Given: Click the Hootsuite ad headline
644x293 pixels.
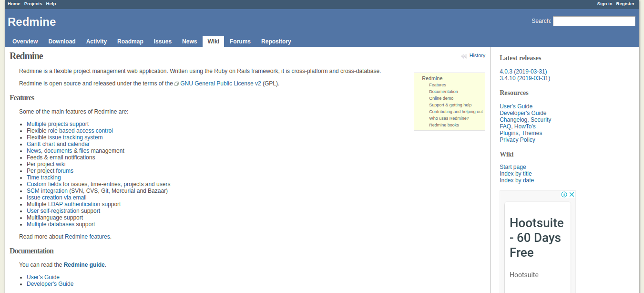Looking at the screenshot, I should pos(537,238).
